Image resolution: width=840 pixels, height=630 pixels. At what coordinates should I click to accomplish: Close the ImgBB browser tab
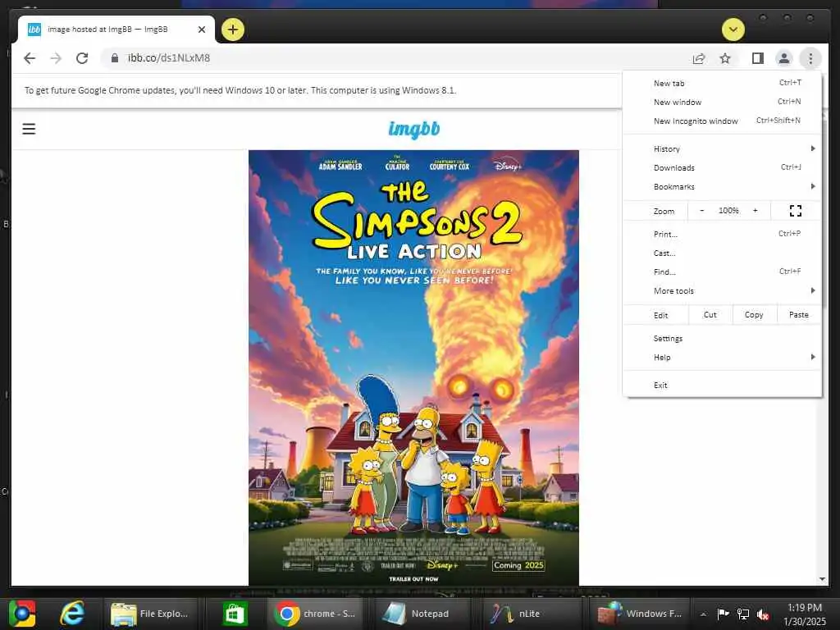coord(202,30)
